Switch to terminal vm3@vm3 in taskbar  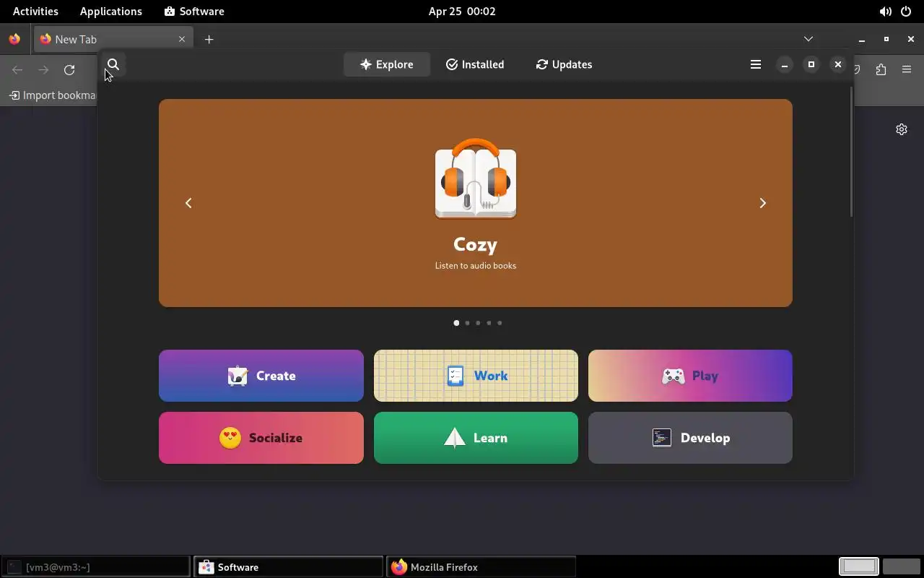tap(96, 567)
